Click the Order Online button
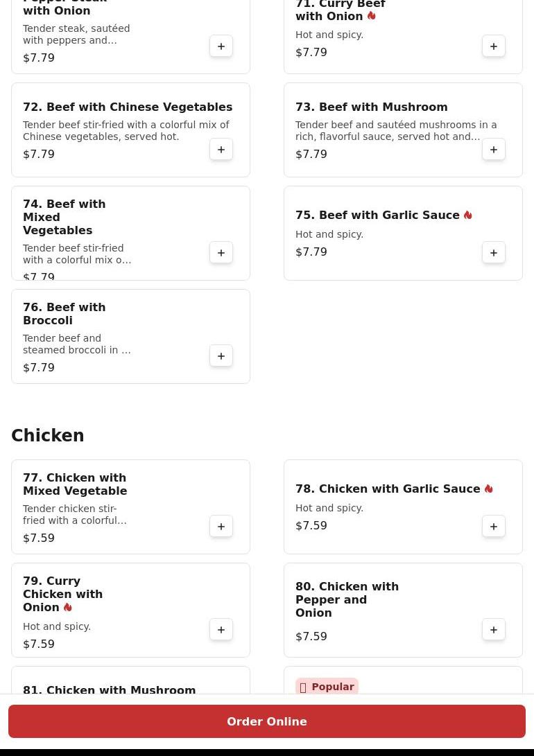This screenshot has width=534, height=756. pos(267,721)
